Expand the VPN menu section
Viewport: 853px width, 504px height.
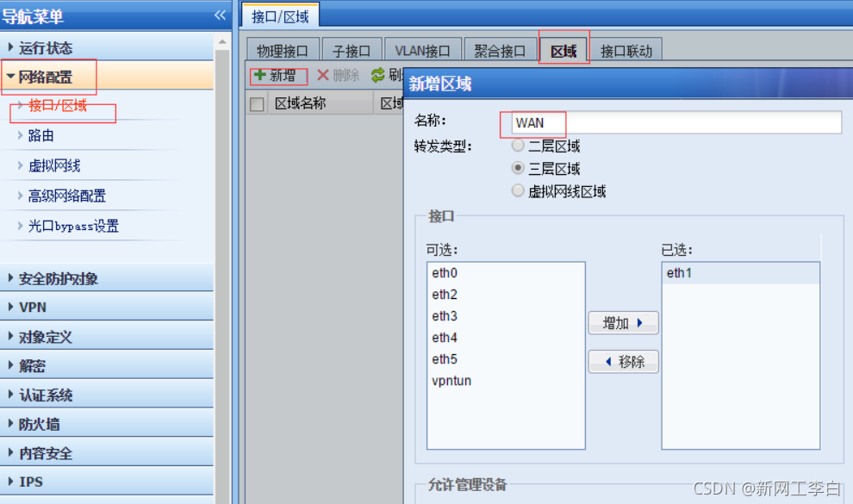tap(107, 308)
